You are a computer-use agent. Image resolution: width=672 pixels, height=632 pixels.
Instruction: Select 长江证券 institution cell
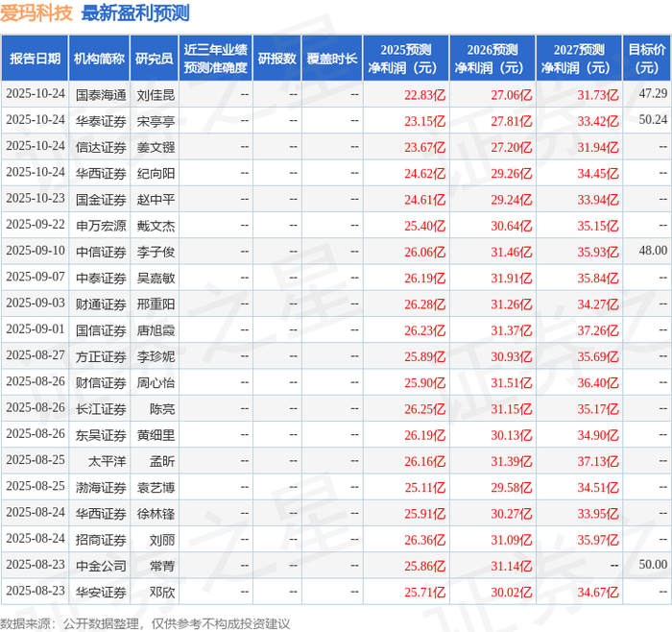[x=101, y=408]
